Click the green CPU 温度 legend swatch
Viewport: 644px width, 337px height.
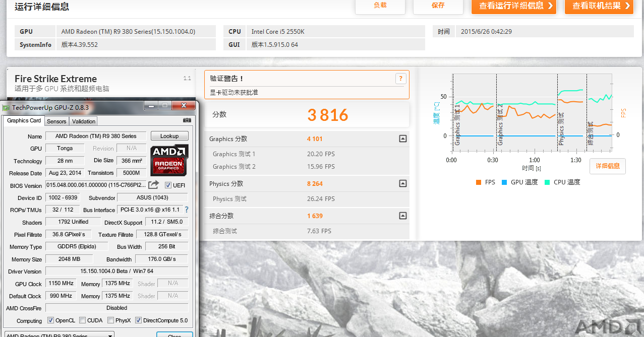[547, 182]
